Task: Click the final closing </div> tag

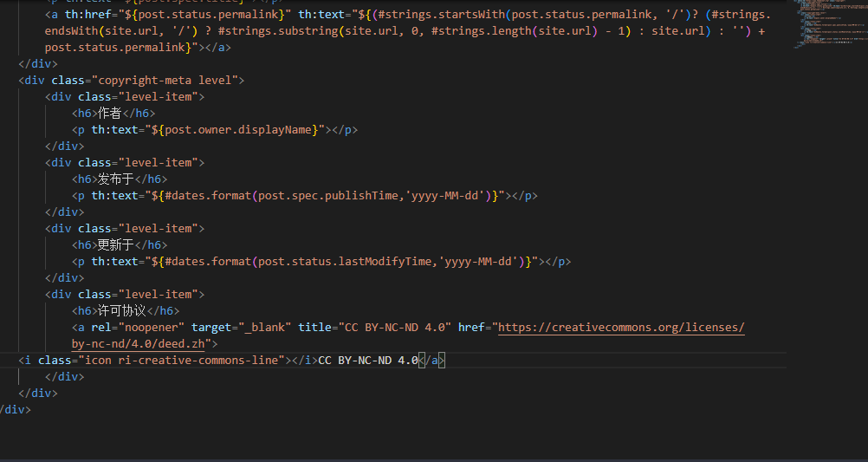Action: 16,410
